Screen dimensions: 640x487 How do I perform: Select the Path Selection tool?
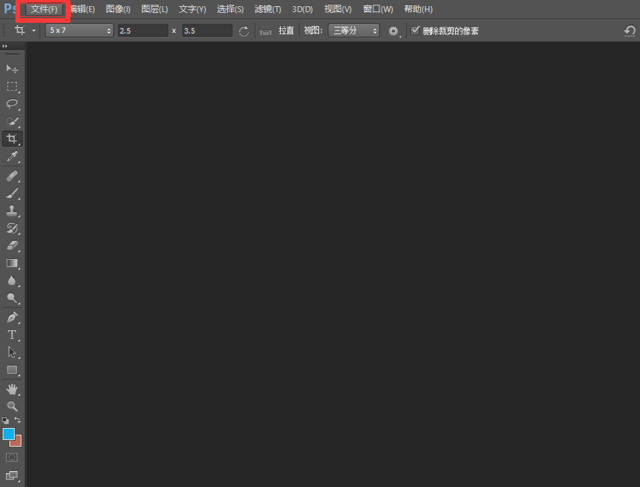coord(12,352)
